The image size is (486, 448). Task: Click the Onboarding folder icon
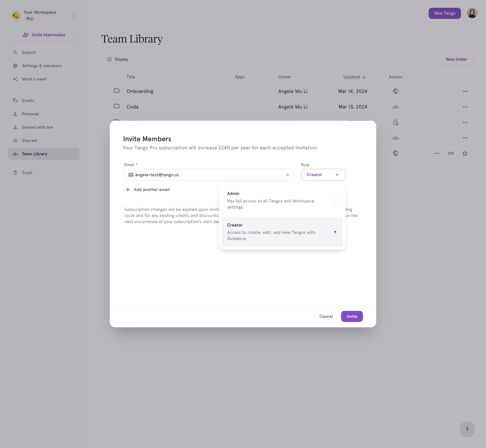[x=117, y=90]
